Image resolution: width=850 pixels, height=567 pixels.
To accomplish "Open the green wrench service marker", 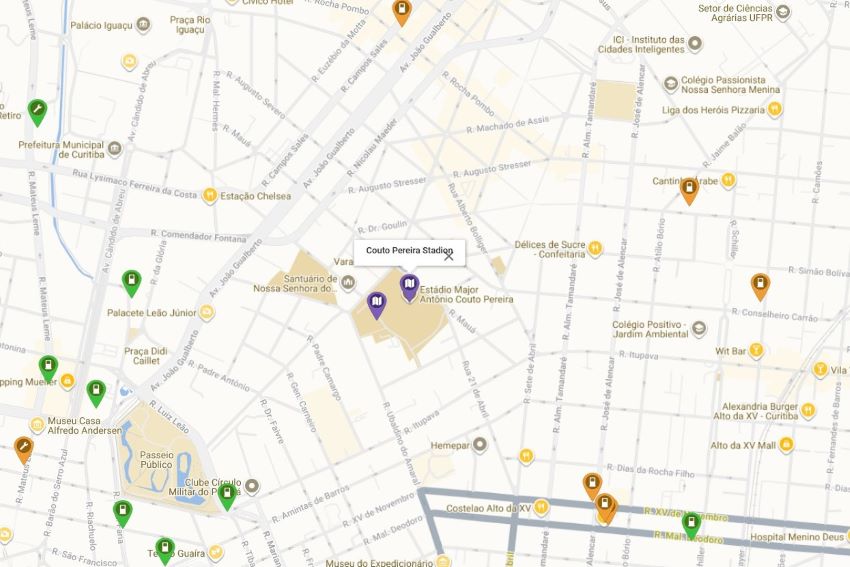I will pos(37,113).
